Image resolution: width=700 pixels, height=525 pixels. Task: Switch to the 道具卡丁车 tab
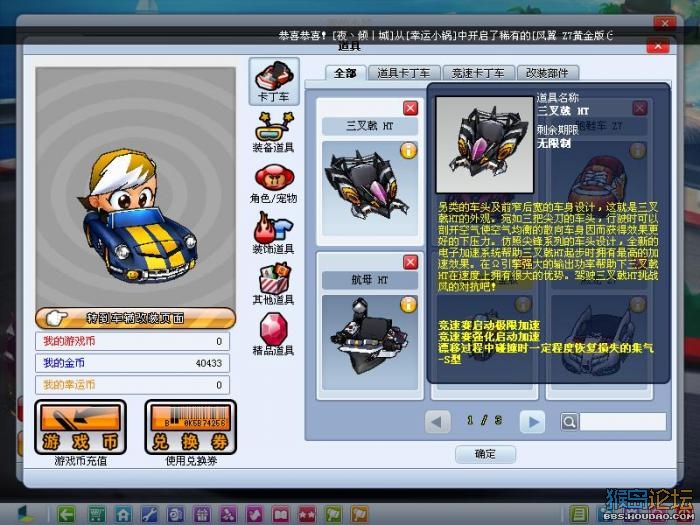(x=404, y=73)
